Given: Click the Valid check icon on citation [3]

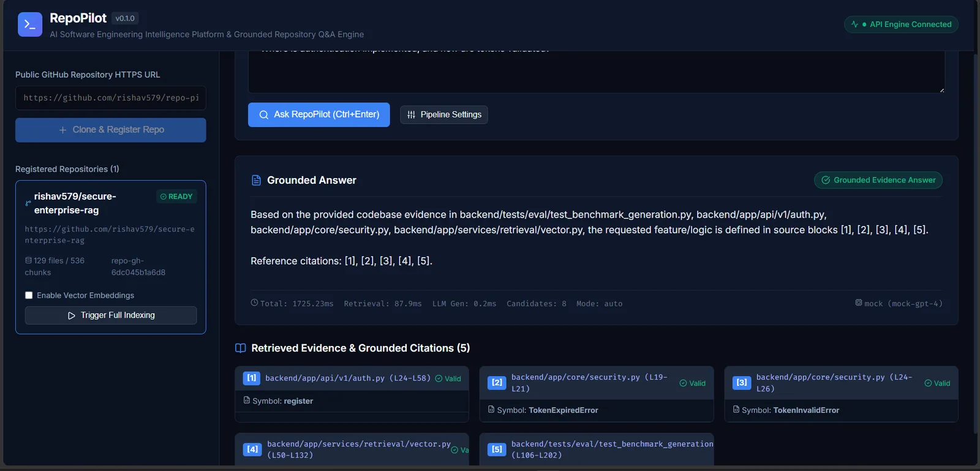Looking at the screenshot, I should point(928,383).
